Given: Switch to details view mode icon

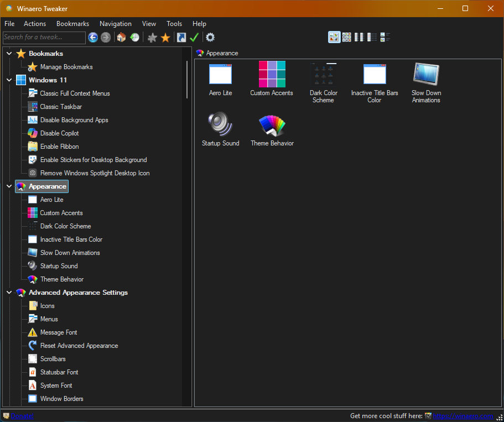Looking at the screenshot, I should pos(385,37).
